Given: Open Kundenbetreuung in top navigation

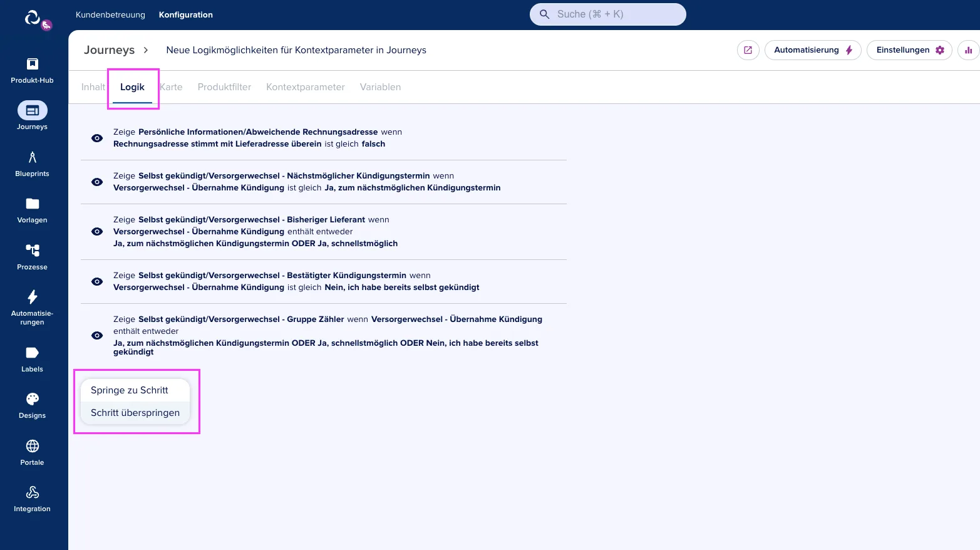Looking at the screenshot, I should point(110,14).
